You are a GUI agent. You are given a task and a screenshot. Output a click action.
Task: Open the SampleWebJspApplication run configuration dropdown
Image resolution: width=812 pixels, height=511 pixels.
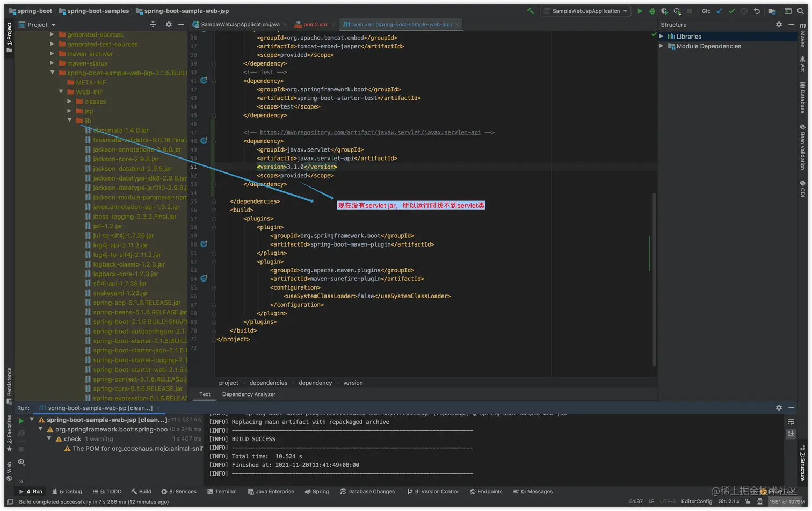click(585, 11)
